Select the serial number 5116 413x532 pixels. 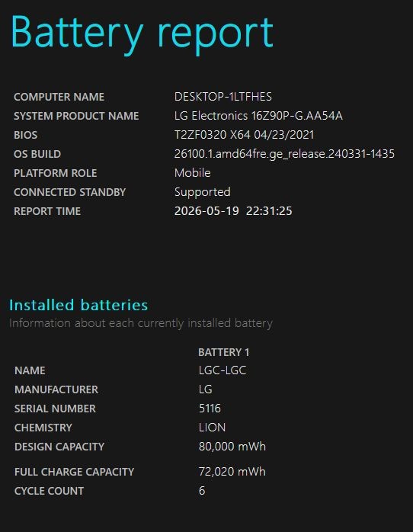[x=210, y=409]
